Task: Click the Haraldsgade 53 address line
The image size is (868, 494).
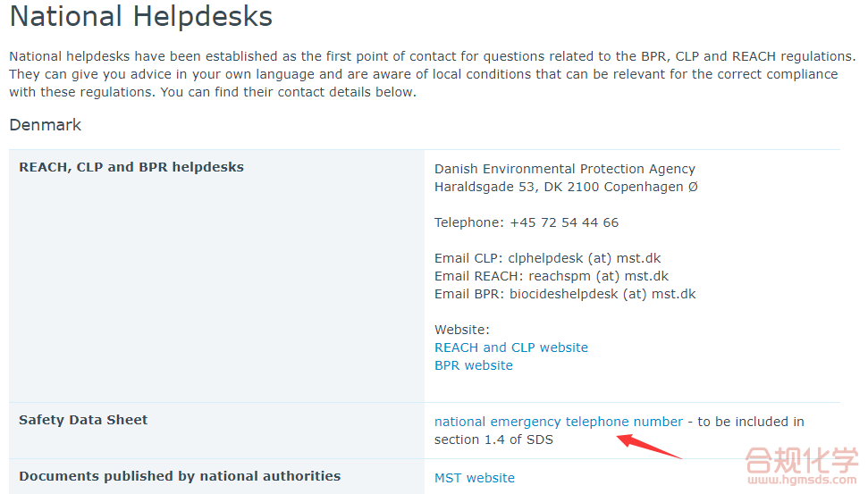Action: (x=566, y=187)
